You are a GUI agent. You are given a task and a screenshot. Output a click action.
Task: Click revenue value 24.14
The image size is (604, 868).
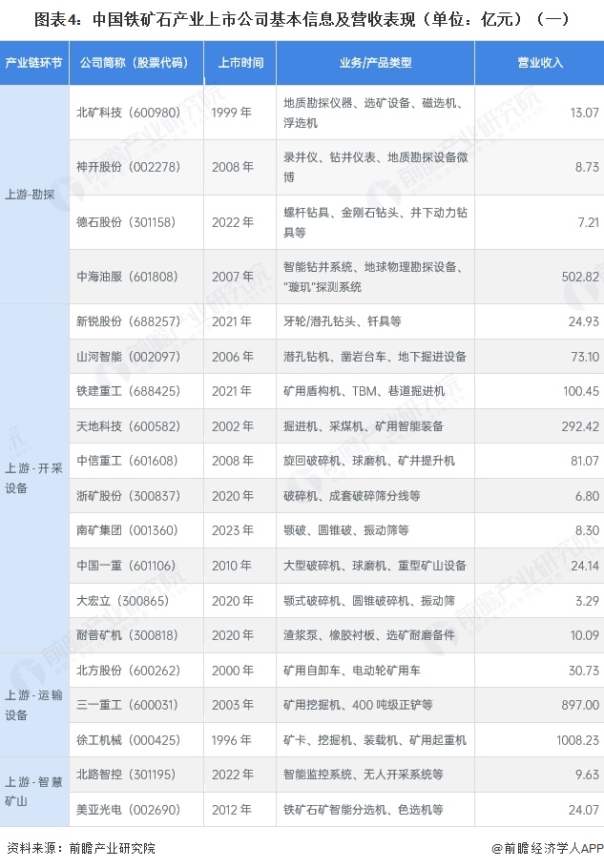[585, 566]
